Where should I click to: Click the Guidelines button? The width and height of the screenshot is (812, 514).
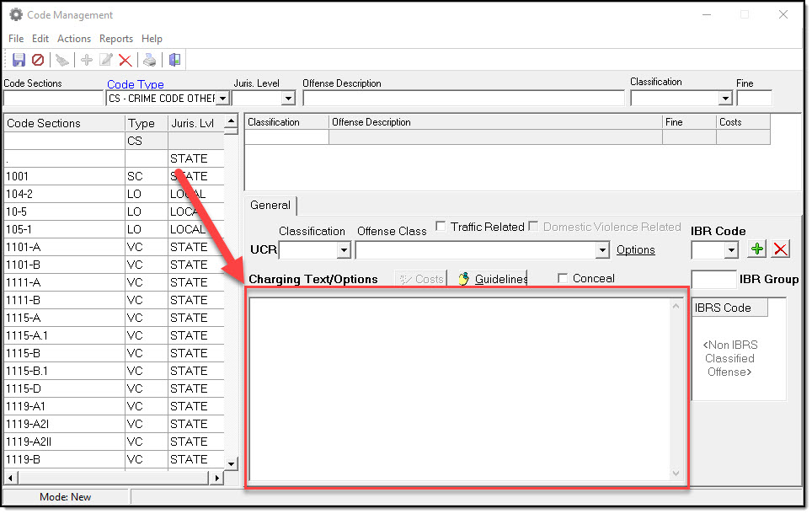click(x=492, y=279)
